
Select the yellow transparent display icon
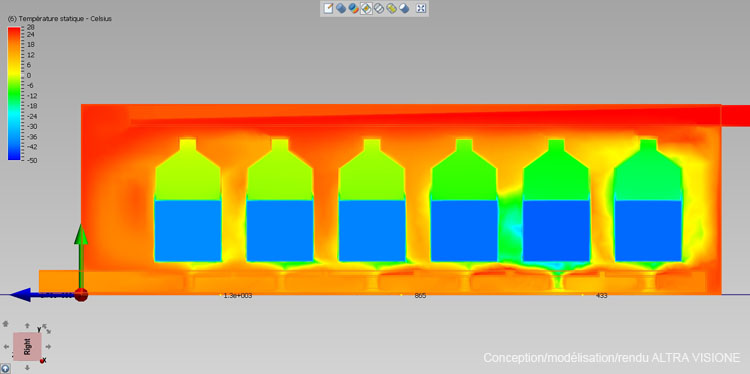point(392,8)
